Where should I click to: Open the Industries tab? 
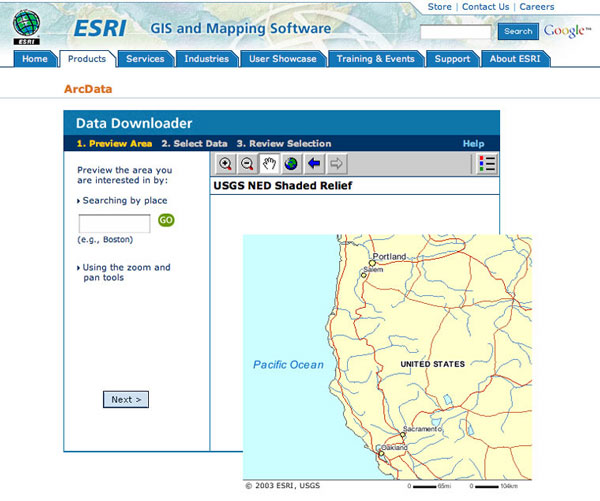pos(207,59)
